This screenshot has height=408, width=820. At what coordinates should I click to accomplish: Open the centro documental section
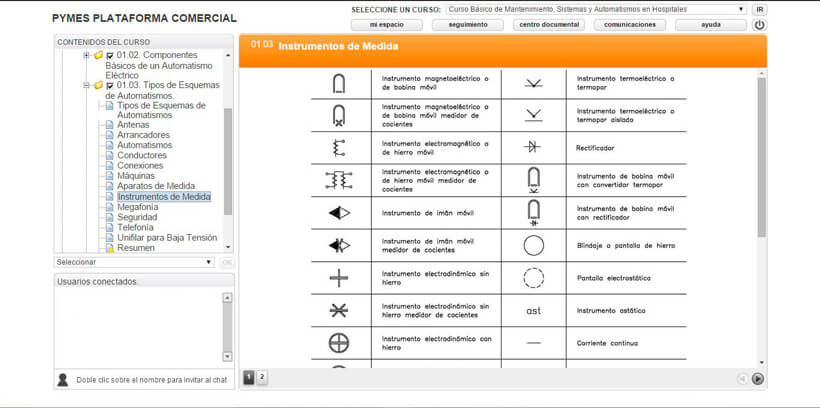point(549,25)
